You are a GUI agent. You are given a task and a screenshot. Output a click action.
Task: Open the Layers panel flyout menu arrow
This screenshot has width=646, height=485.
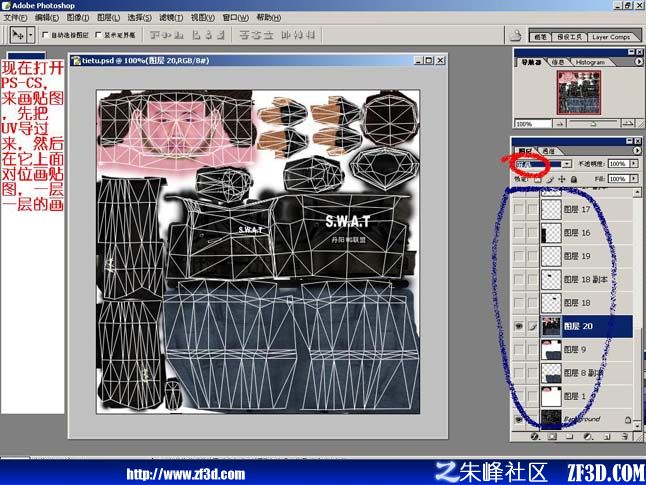click(637, 151)
